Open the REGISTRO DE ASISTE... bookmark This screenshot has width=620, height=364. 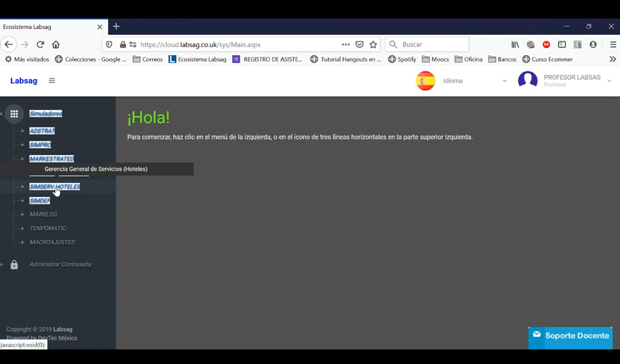[x=267, y=59]
